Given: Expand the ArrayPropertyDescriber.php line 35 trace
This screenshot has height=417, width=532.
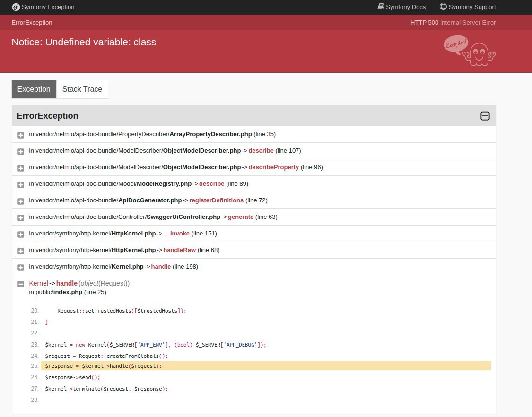Looking at the screenshot, I should point(21,135).
